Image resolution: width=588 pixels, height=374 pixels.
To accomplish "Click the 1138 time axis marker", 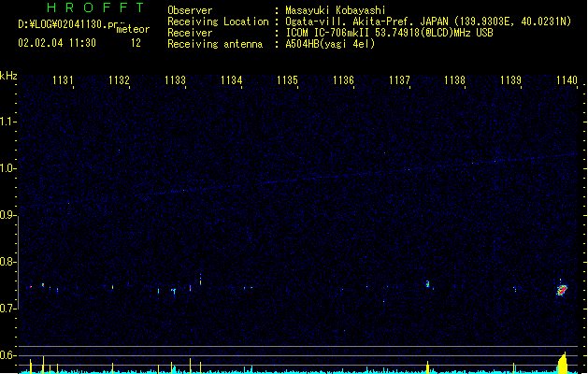I will [x=454, y=80].
